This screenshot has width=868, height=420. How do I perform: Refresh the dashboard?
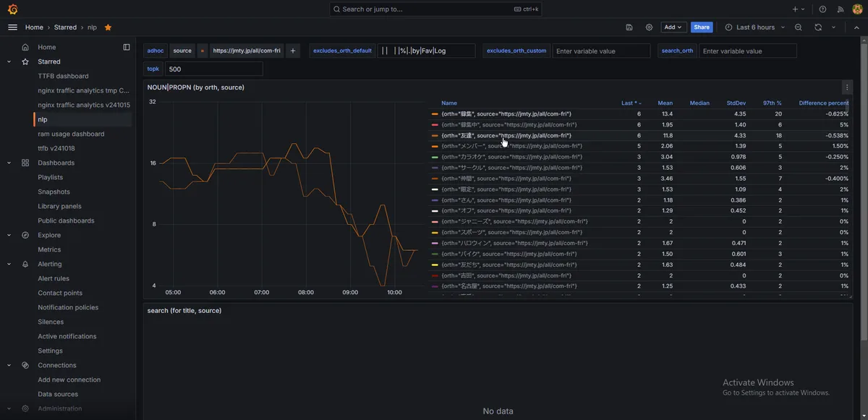pos(818,27)
